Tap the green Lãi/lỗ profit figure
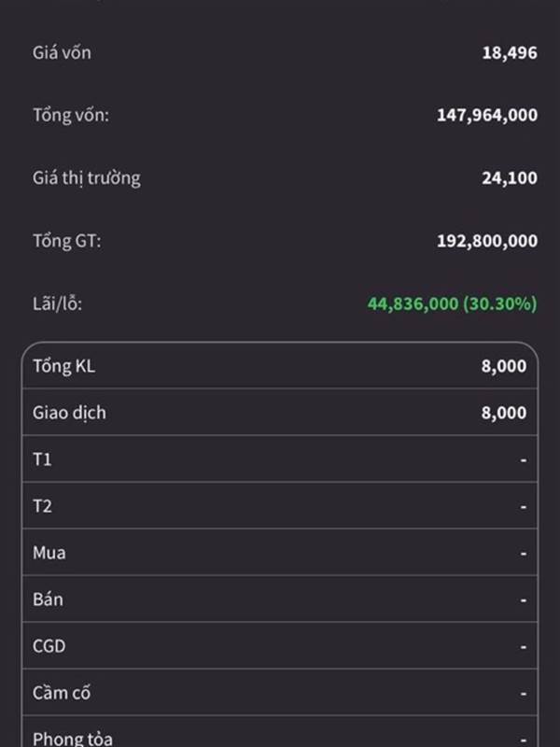Image resolution: width=560 pixels, height=747 pixels. (453, 303)
